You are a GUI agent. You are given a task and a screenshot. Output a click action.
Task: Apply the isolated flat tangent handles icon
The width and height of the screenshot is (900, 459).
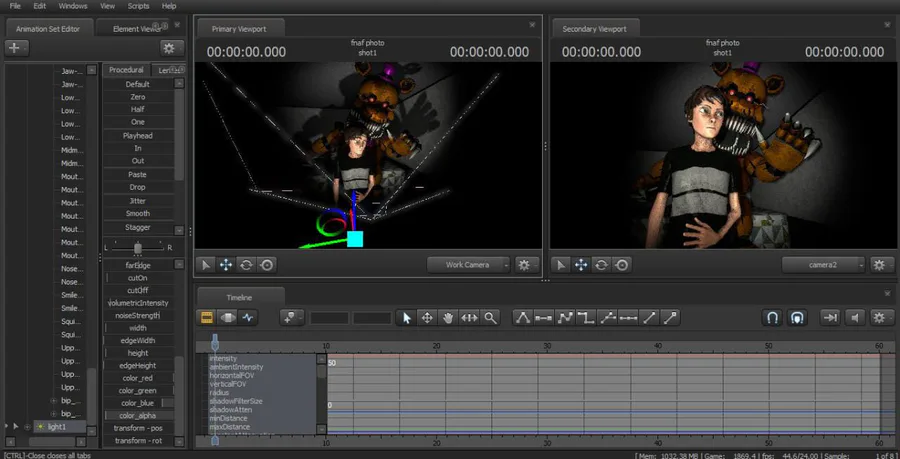coord(628,317)
